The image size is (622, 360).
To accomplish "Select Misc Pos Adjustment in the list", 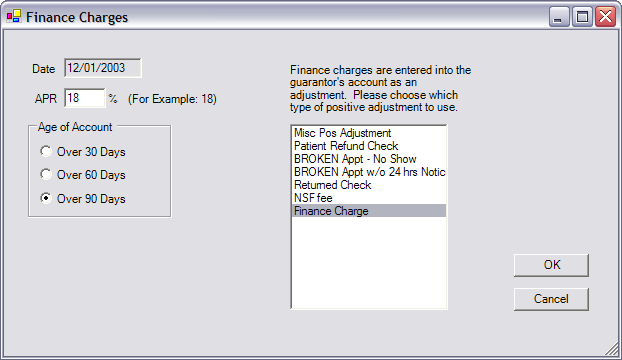I will (x=369, y=133).
